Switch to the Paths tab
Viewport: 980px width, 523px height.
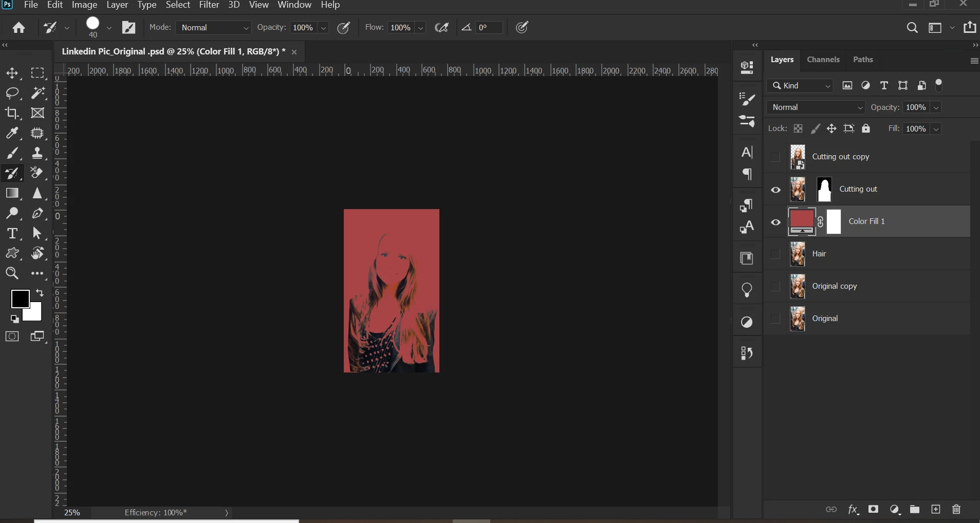(863, 60)
